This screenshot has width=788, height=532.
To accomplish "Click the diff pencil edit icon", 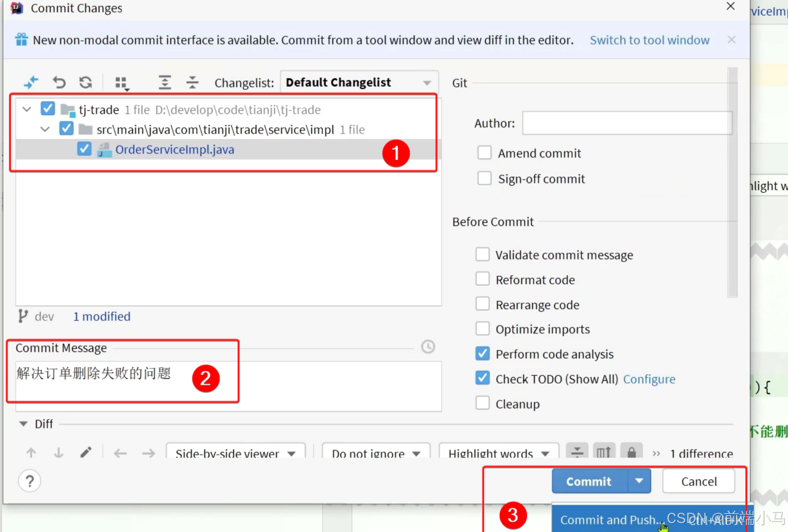I will 86,453.
